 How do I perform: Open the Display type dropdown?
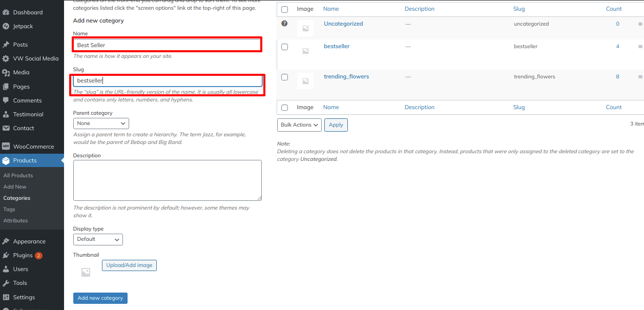tap(98, 239)
